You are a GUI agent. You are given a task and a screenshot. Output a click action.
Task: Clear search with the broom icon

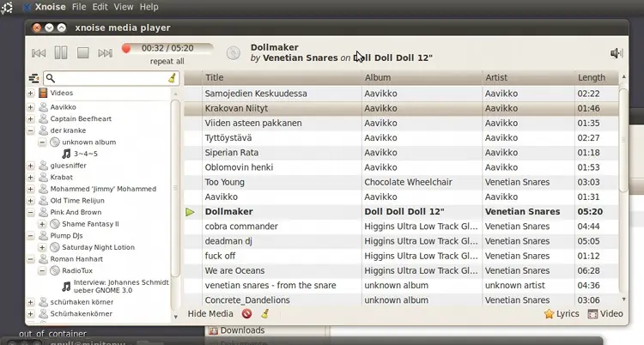(x=172, y=77)
